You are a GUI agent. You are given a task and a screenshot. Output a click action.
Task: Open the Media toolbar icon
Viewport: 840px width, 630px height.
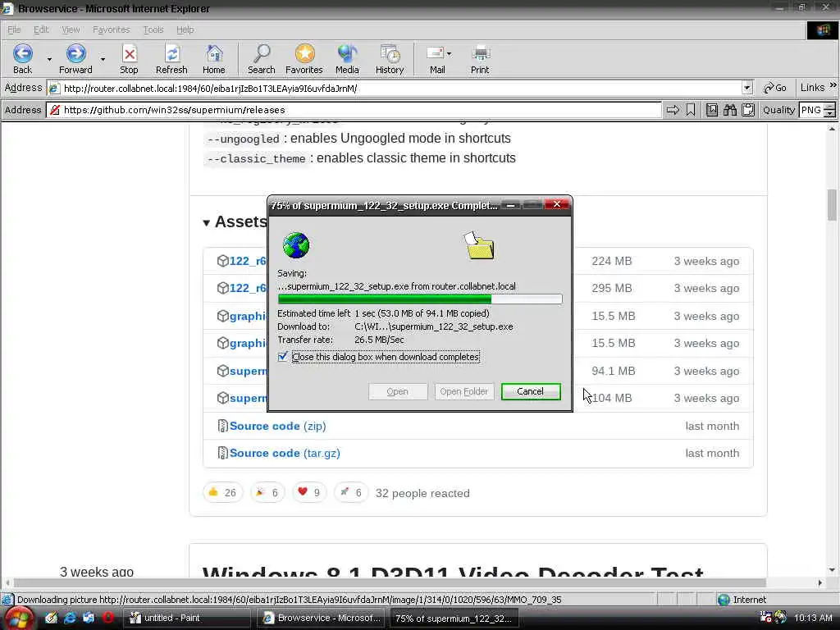[x=347, y=54]
